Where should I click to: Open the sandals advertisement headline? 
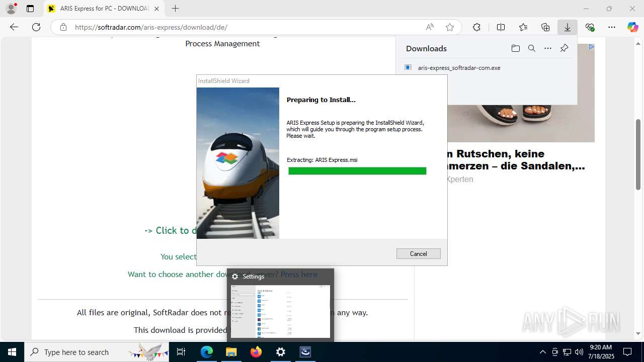[x=516, y=160]
